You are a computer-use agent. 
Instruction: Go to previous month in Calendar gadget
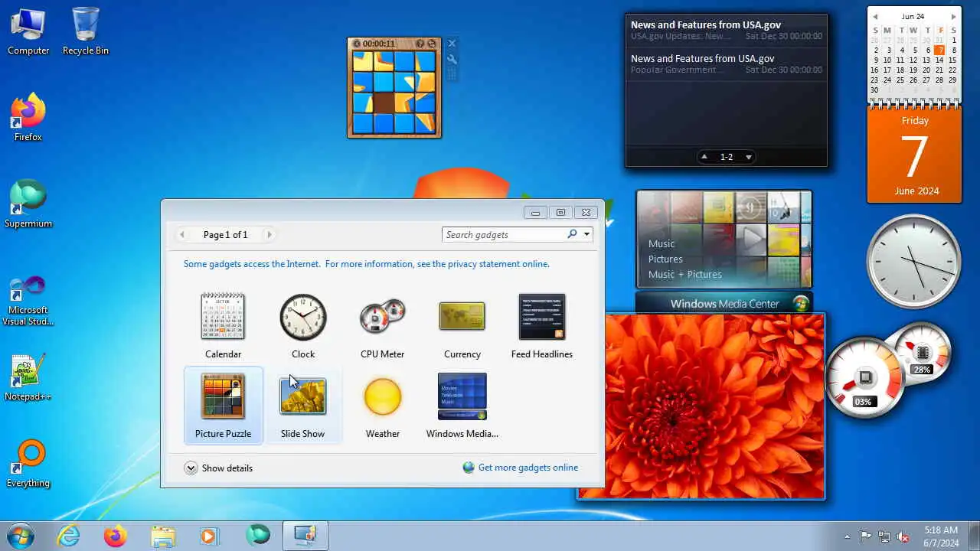tap(875, 16)
